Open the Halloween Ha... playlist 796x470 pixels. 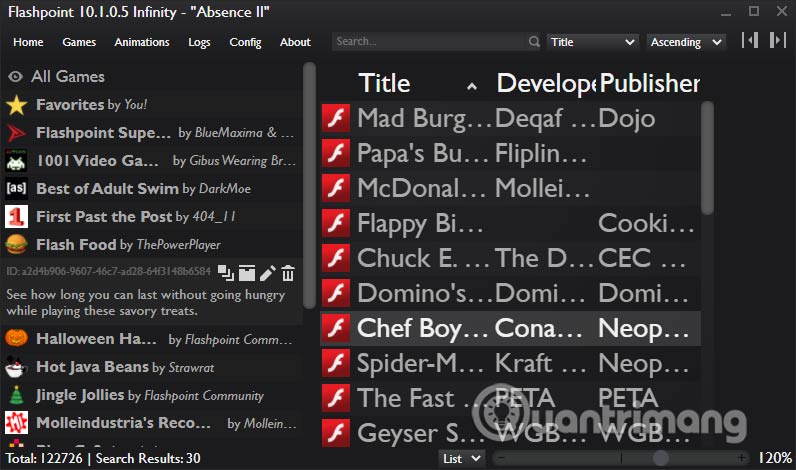tap(152, 339)
